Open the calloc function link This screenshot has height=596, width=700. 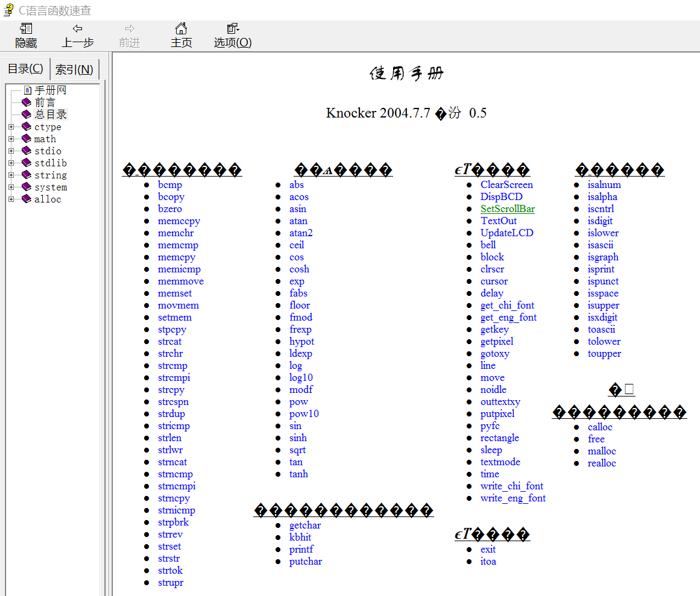click(599, 427)
